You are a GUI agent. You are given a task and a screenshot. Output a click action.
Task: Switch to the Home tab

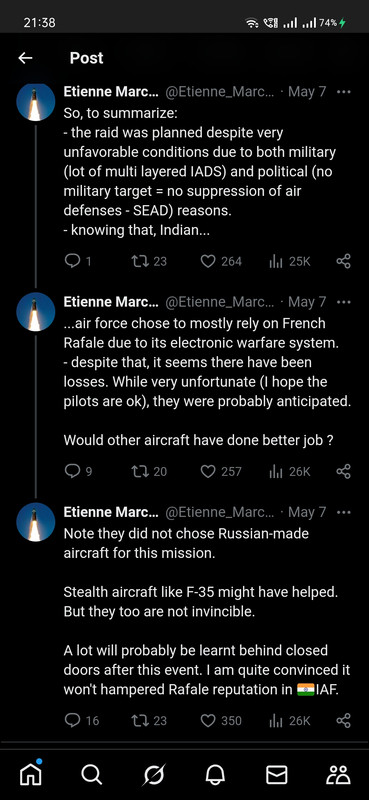[x=30, y=774]
